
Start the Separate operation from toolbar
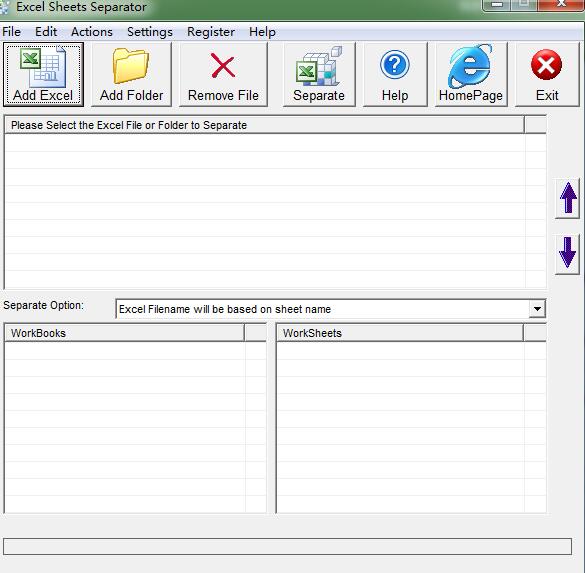pyautogui.click(x=319, y=74)
